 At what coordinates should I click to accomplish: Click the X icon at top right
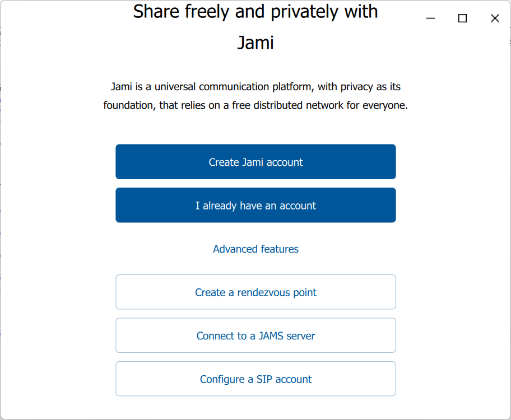(x=495, y=18)
